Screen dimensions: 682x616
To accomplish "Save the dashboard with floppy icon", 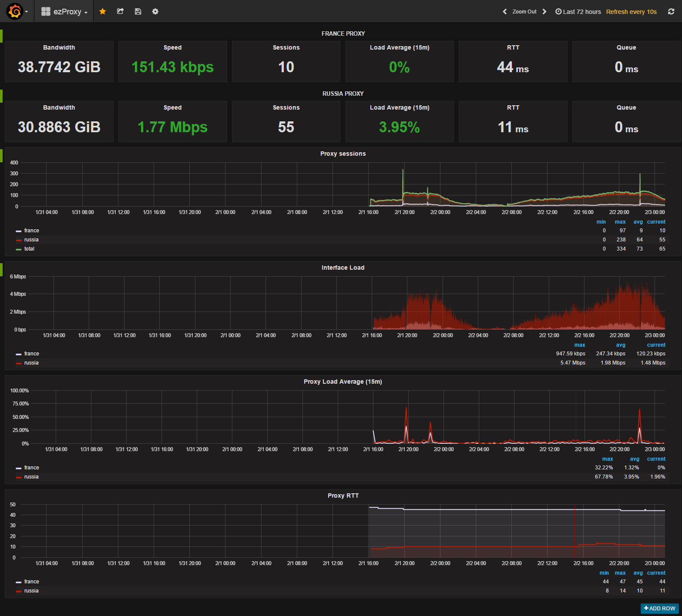I will [138, 11].
